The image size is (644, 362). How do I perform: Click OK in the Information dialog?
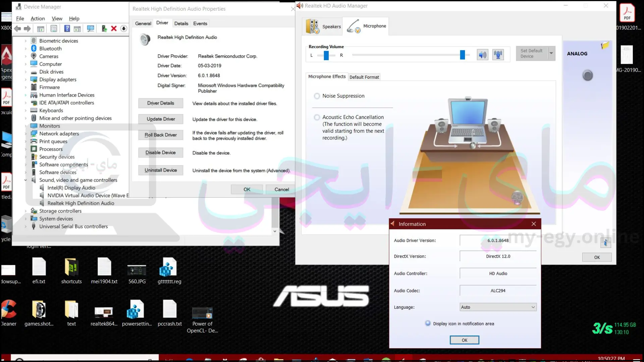[465, 340]
